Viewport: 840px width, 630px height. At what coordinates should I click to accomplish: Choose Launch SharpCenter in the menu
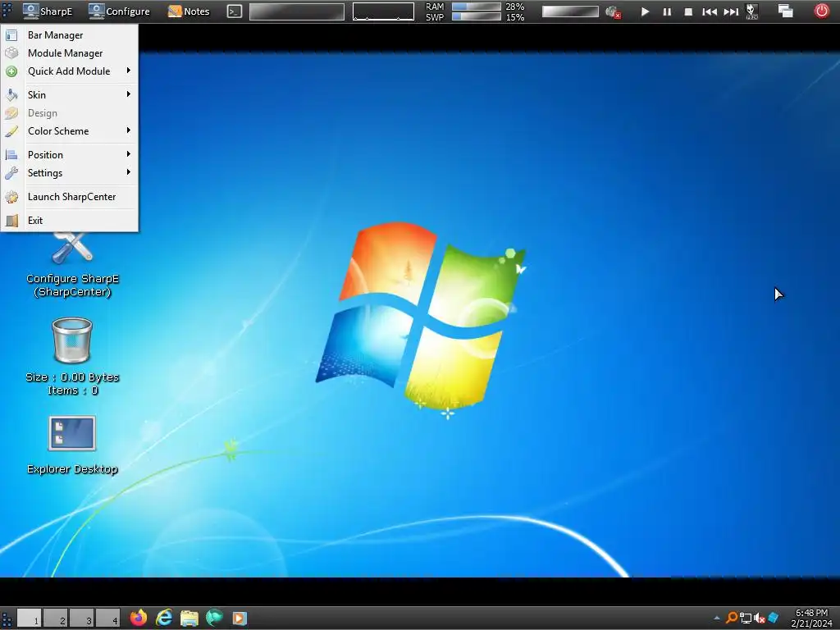pyautogui.click(x=70, y=197)
